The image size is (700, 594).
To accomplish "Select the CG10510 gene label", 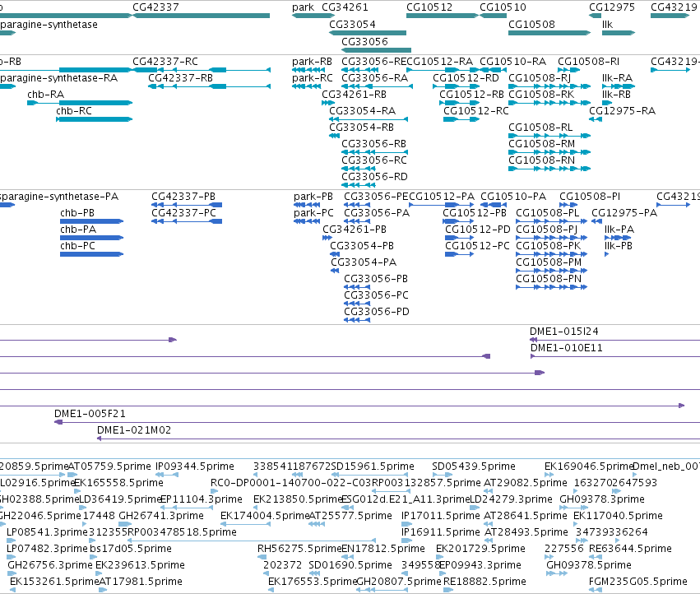I will (503, 7).
